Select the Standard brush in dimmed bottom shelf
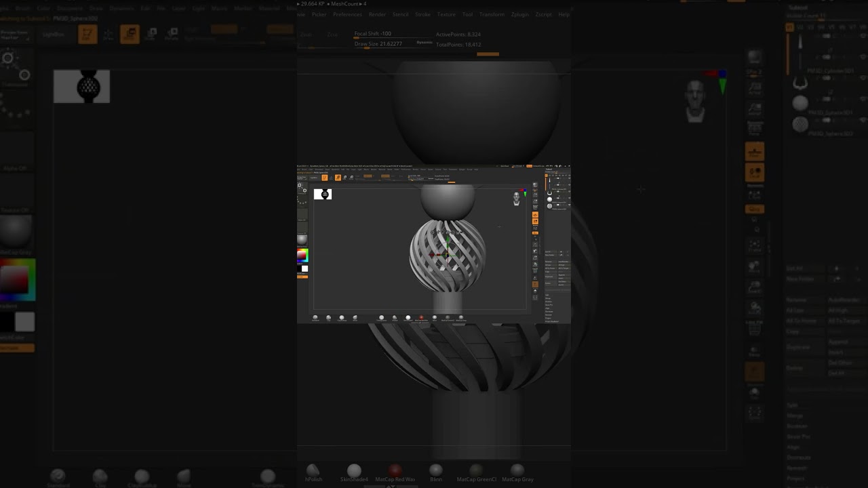Screen dimensions: 868x488 [58, 479]
